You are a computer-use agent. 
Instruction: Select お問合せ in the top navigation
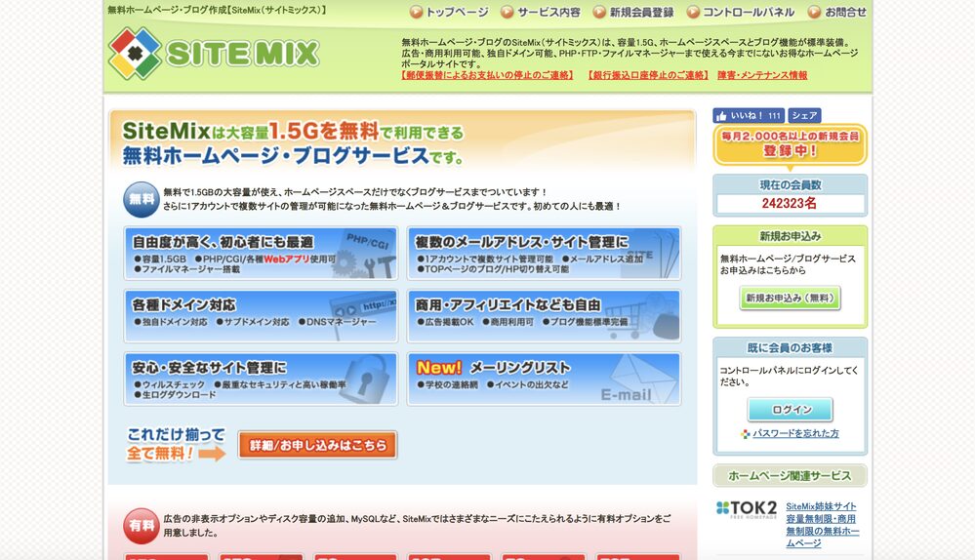pyautogui.click(x=837, y=12)
